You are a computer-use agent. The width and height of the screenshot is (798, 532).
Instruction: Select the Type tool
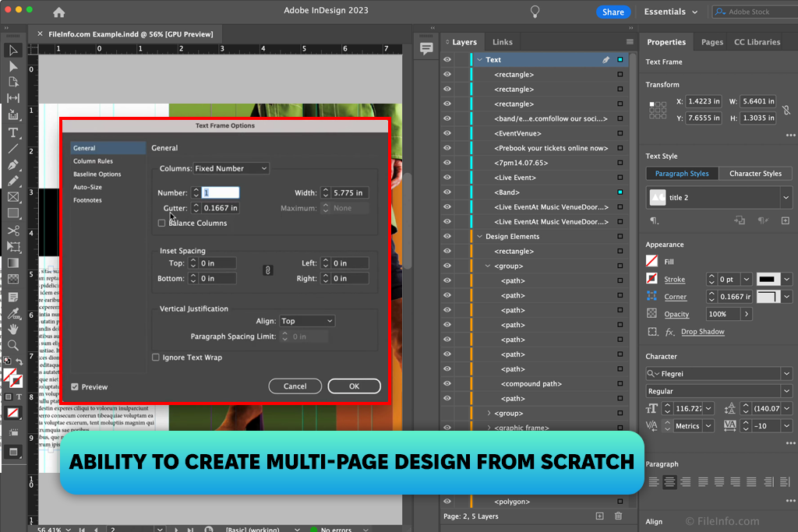[x=13, y=132]
